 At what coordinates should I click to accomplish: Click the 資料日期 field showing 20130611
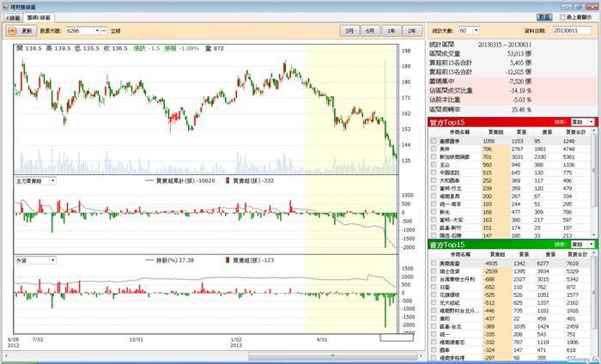(572, 30)
